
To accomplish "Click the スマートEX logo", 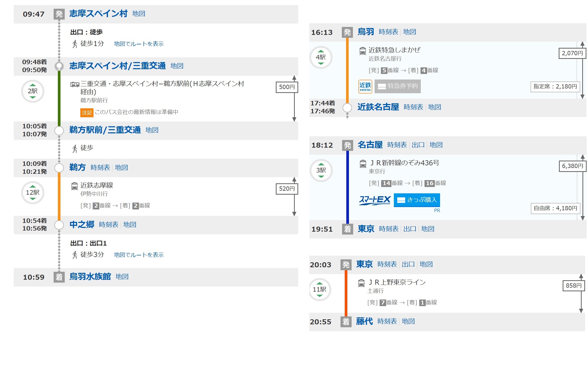I will click(x=375, y=200).
